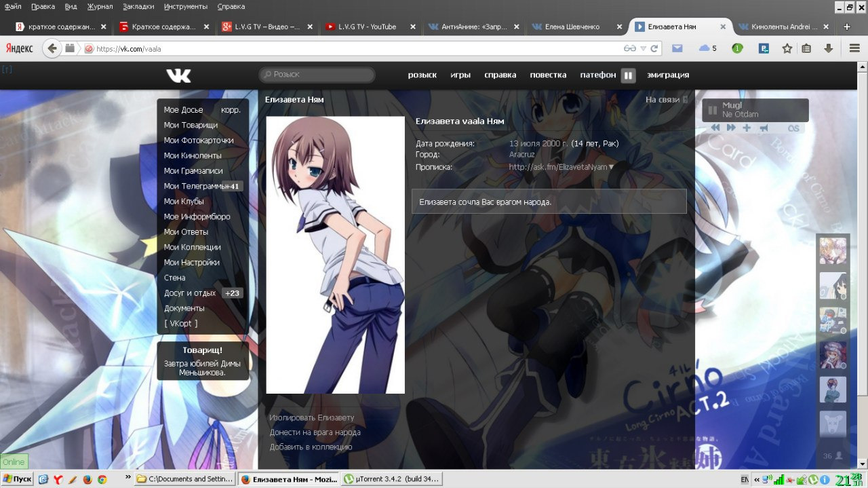868x488 pixels.
Task: Add current track with the plus icon
Action: click(x=747, y=128)
